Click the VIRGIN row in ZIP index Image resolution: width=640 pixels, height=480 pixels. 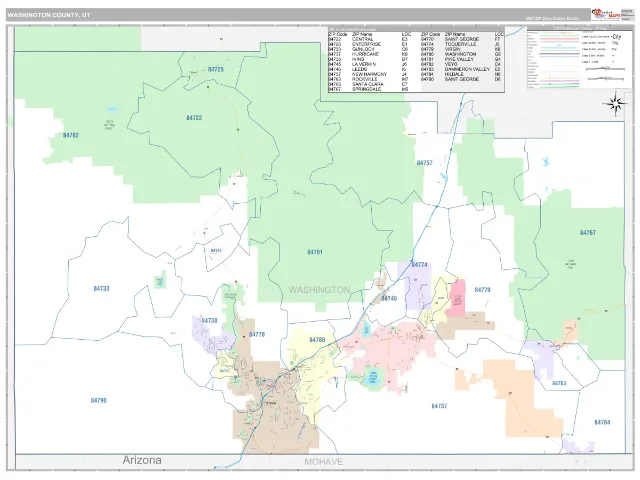[461, 49]
